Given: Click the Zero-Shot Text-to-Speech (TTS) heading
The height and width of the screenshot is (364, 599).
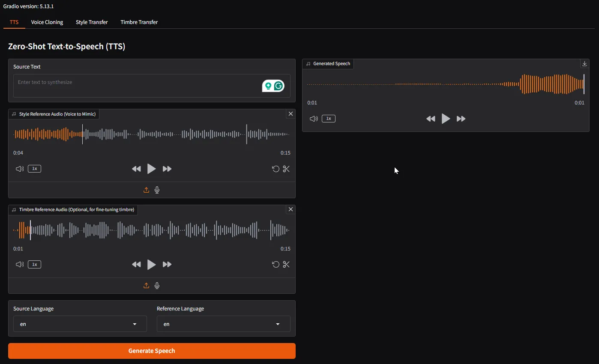Looking at the screenshot, I should click(x=67, y=47).
